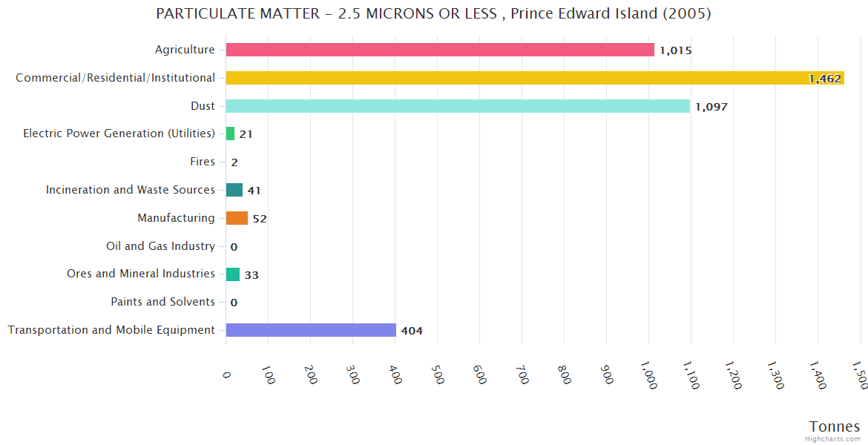
Task: Select the Dust bar
Action: pos(457,106)
